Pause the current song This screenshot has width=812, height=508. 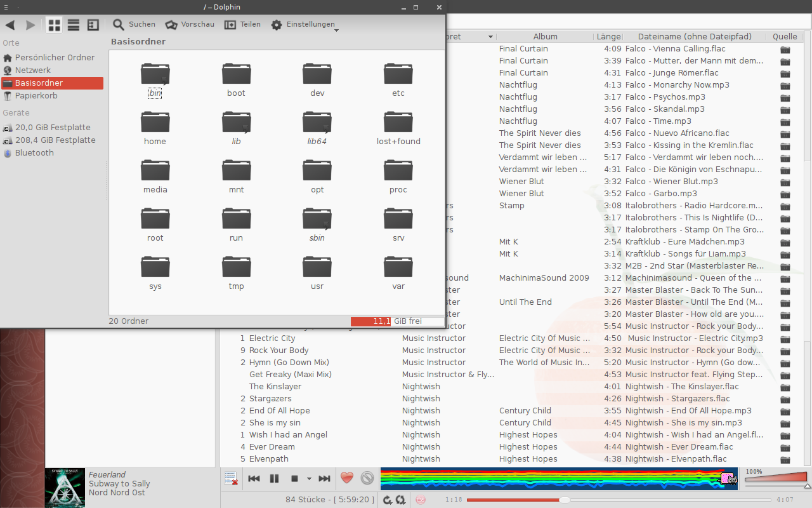tap(274, 479)
